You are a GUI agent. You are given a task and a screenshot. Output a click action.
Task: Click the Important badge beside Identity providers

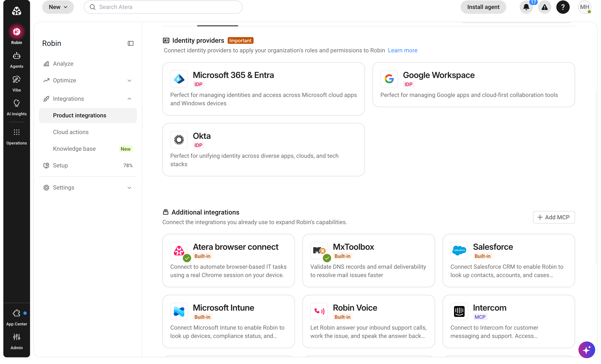point(240,40)
